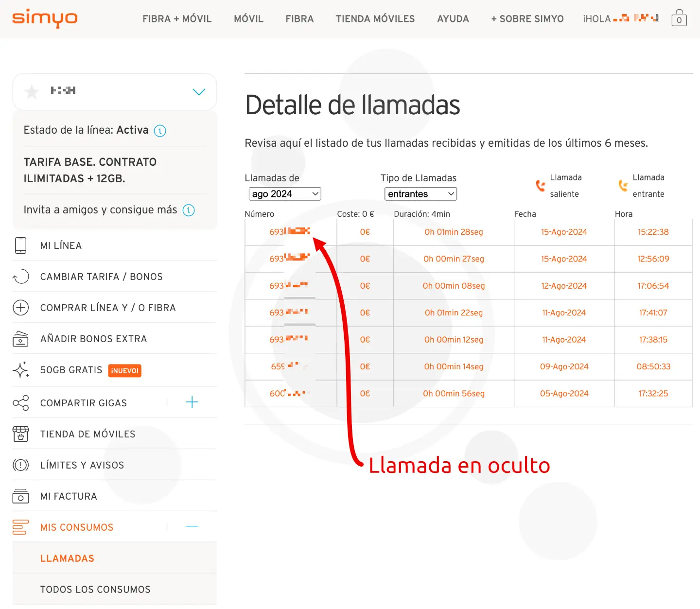
Task: Click the incoming call legend icon
Action: point(623,186)
